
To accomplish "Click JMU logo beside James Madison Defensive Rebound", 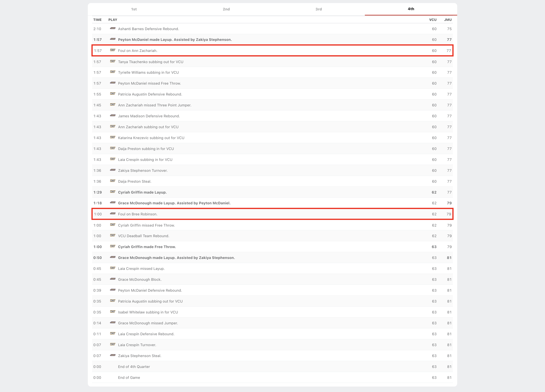I will (113, 115).
